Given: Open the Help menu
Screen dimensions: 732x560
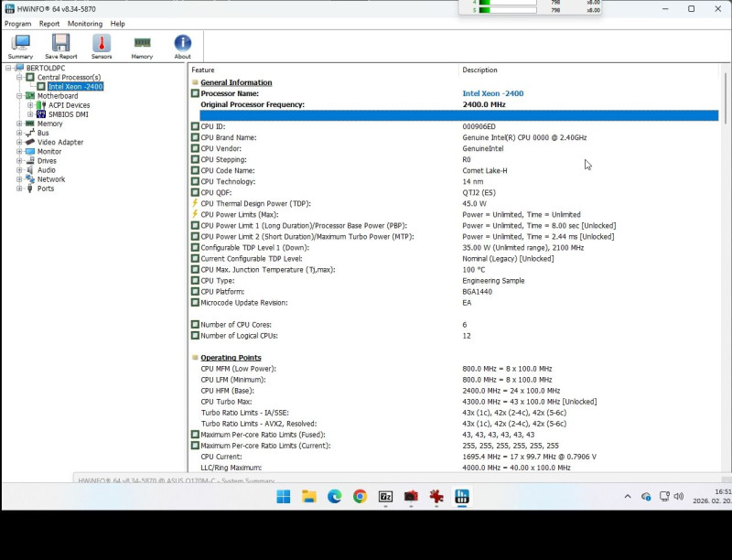Looking at the screenshot, I should click(x=118, y=24).
